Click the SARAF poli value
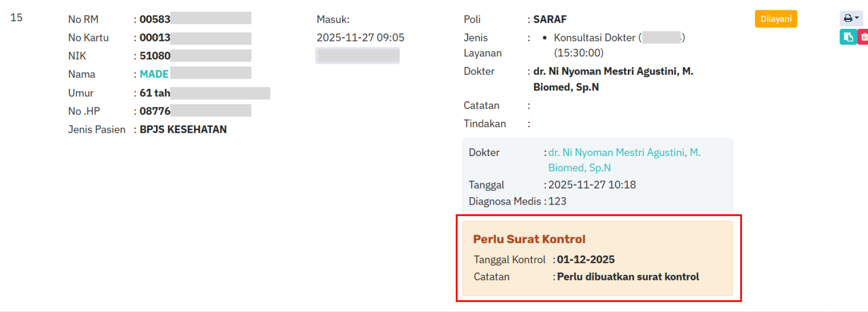Viewport: 868px width, 312px height. pos(550,20)
